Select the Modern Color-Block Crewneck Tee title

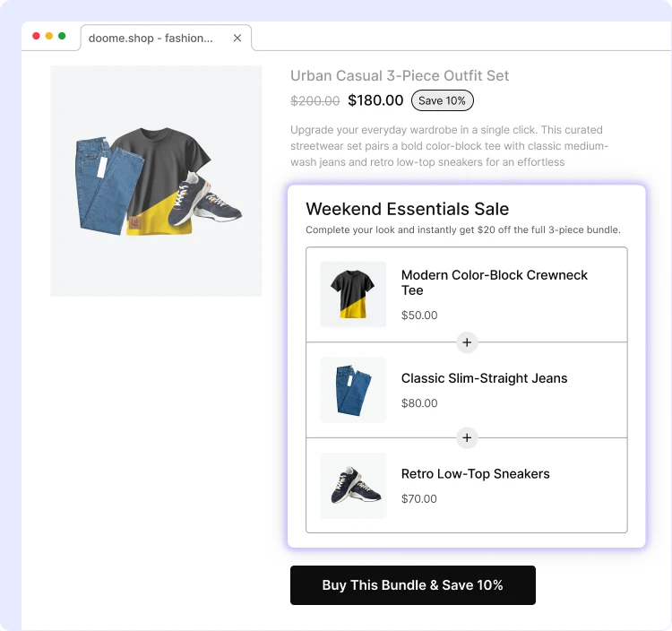click(494, 282)
